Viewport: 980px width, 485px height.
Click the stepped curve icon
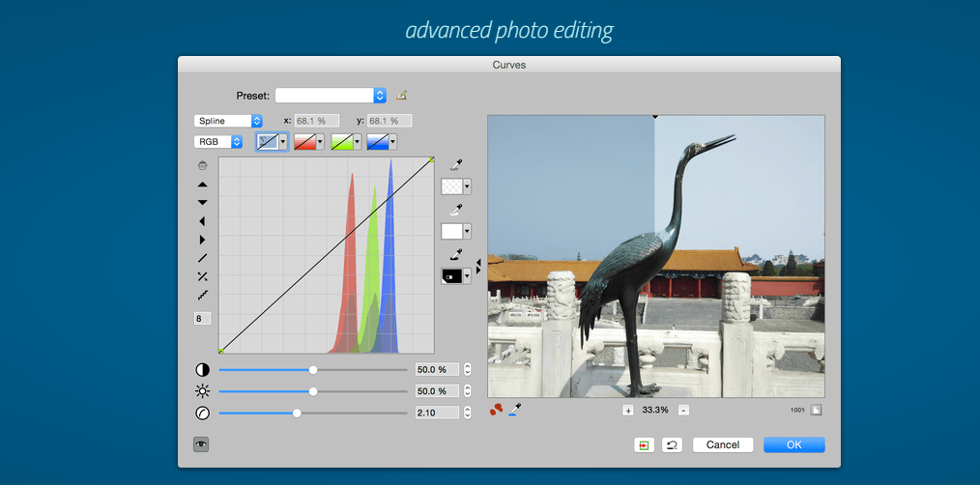coord(202,295)
